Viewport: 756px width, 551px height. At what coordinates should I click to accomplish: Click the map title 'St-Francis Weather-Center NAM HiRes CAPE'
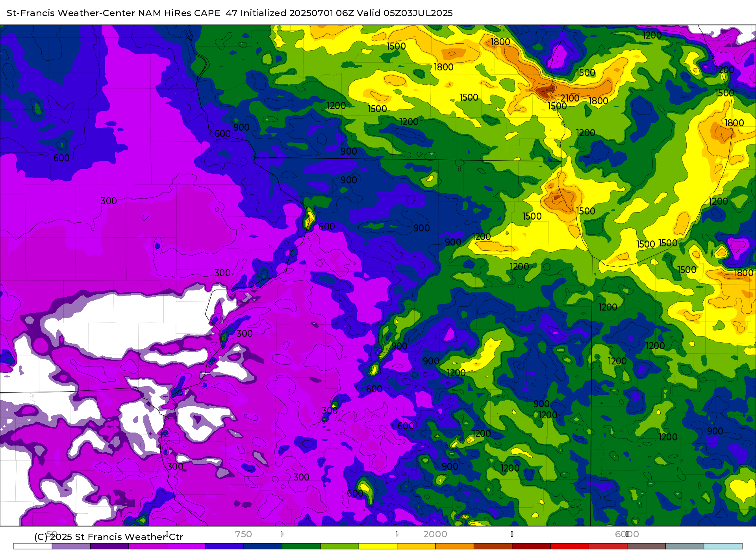(x=113, y=13)
